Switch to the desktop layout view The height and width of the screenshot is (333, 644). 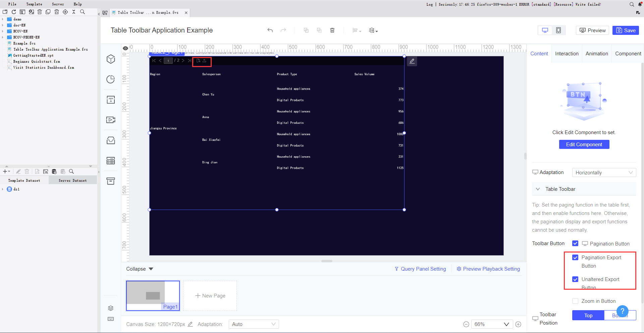(x=545, y=30)
